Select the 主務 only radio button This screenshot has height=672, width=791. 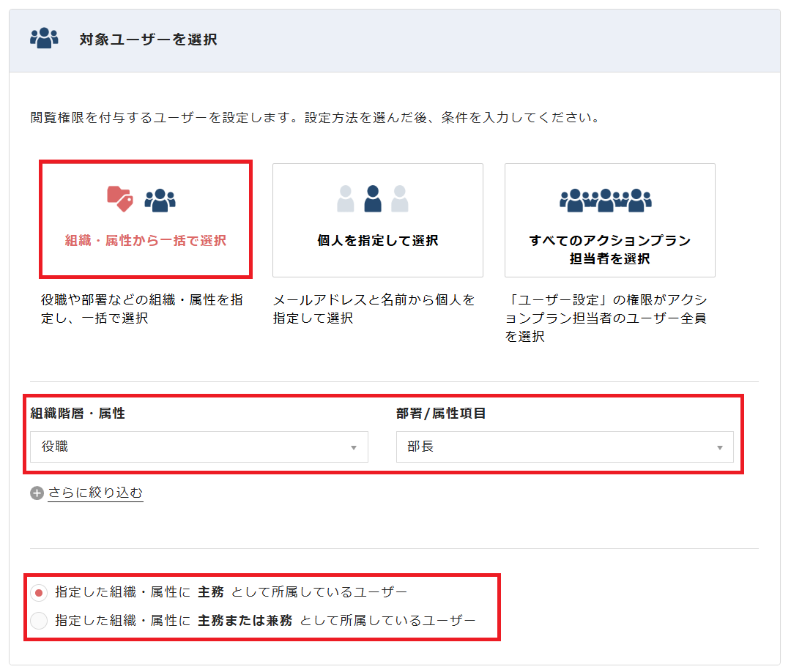click(x=40, y=591)
